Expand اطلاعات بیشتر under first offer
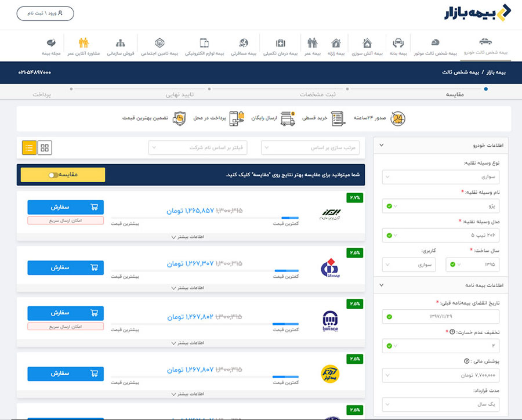Screen dimensions: 522x420 (x=191, y=237)
